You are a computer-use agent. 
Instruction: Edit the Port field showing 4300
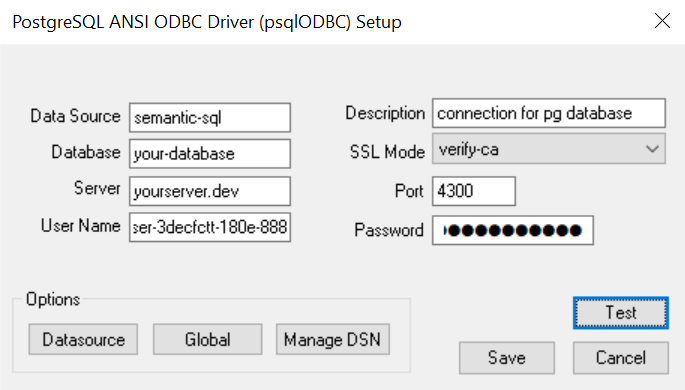coord(474,191)
